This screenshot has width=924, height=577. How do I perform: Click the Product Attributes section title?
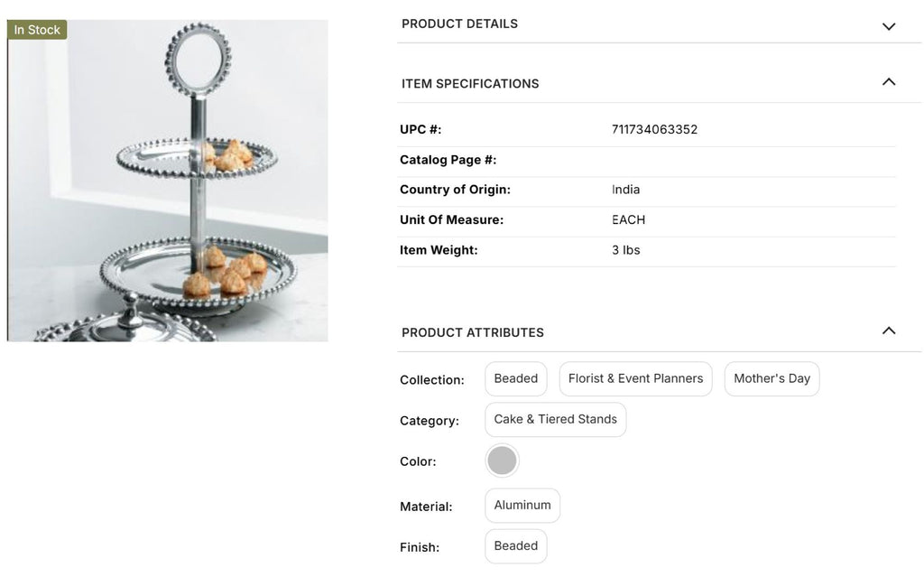[x=473, y=332]
